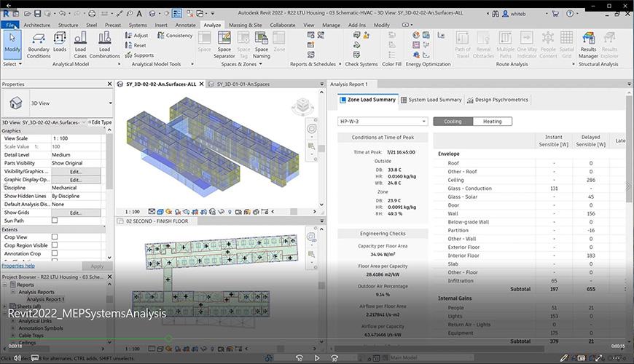Click Edit for Graphic Display Options
This screenshot has width=634, height=364.
pos(76,180)
